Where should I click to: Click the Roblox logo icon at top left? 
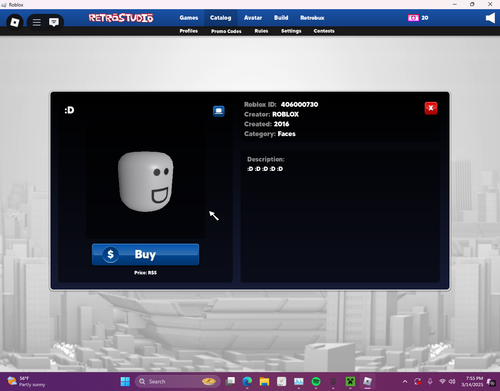click(x=15, y=22)
